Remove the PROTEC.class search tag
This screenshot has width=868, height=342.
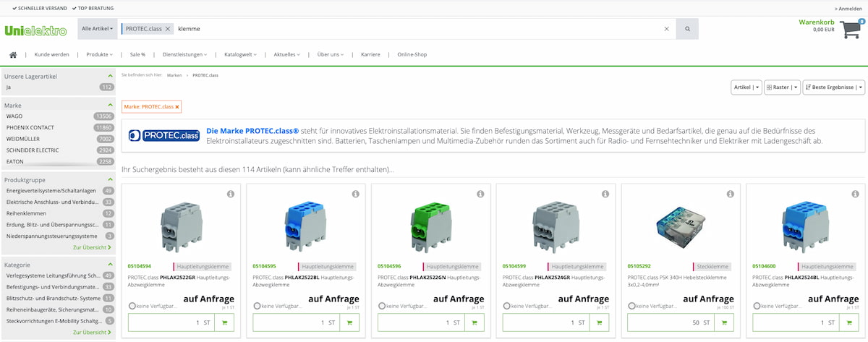(168, 29)
